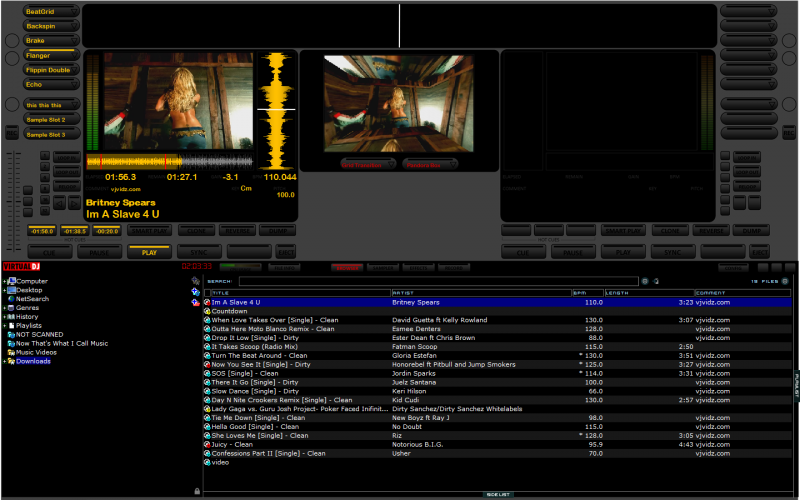Click SYNC on the right deck

click(x=673, y=252)
